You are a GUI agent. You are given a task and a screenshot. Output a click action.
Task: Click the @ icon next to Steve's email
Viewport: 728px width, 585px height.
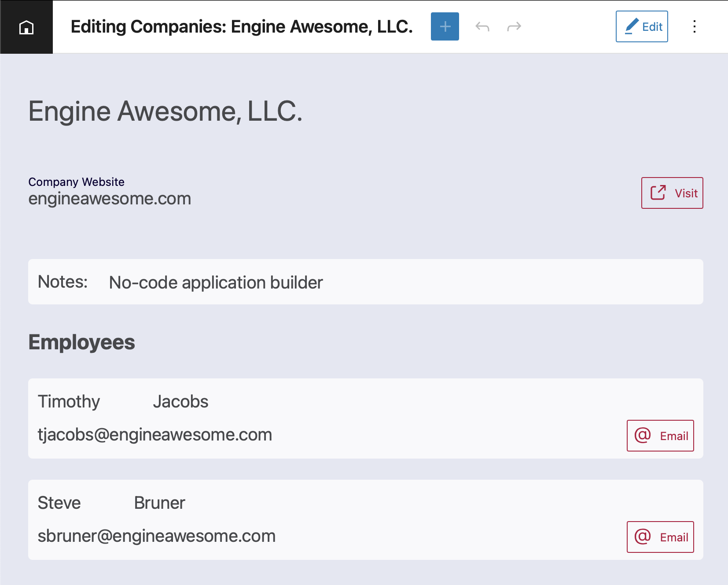[642, 537]
